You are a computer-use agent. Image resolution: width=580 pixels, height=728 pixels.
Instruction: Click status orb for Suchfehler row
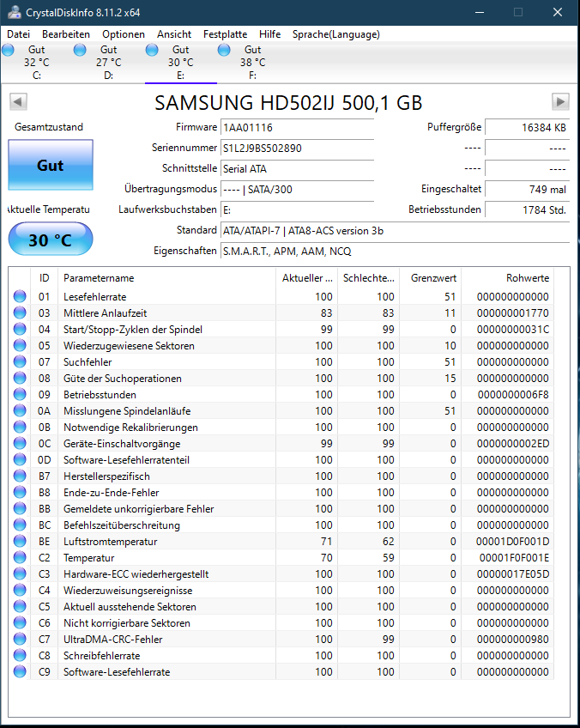click(20, 361)
